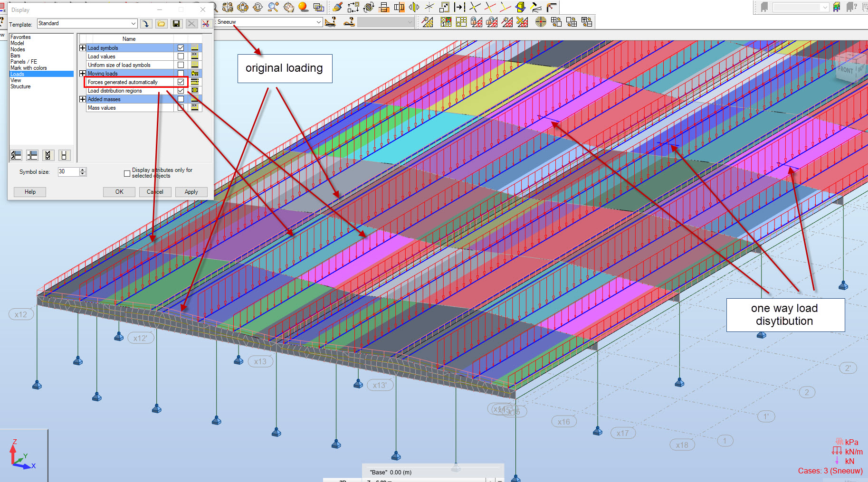Image resolution: width=868 pixels, height=482 pixels.
Task: Save the display template with the diskette icon
Action: tap(176, 23)
